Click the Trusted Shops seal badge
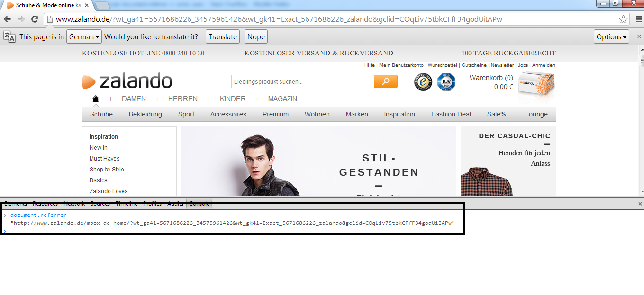 (x=423, y=82)
